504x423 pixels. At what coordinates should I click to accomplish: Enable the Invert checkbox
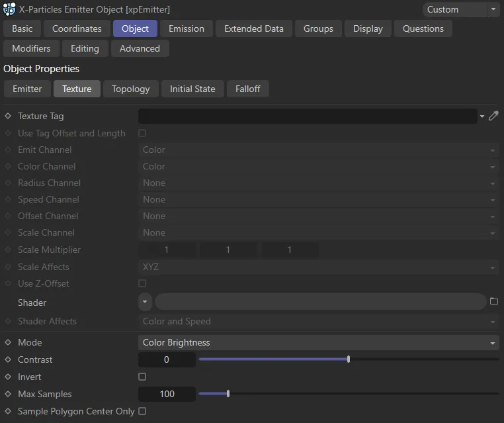pos(142,377)
